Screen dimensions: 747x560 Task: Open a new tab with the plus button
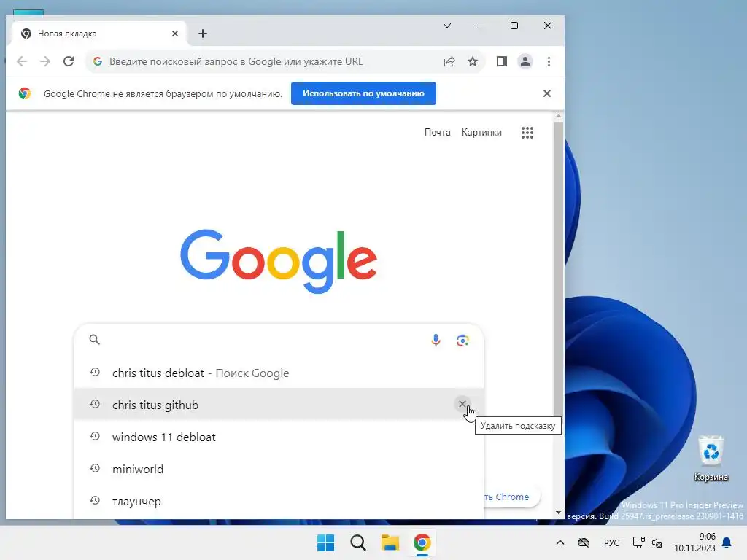203,34
